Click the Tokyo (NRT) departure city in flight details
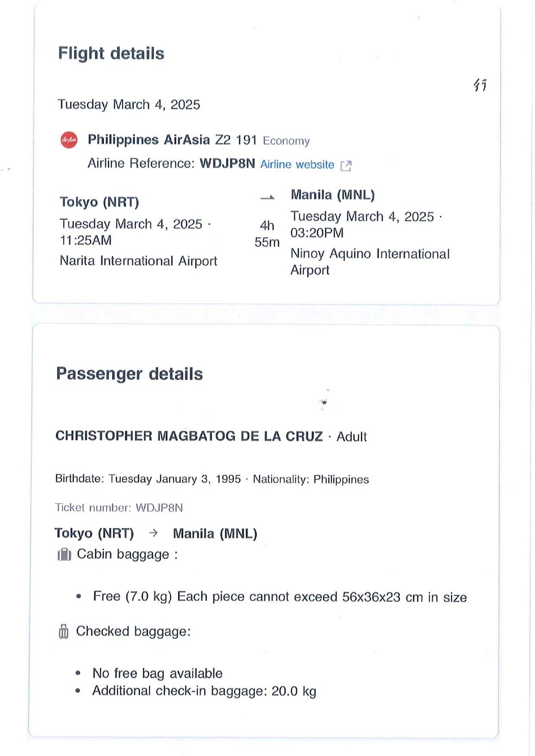The height and width of the screenshot is (756, 535). [100, 202]
